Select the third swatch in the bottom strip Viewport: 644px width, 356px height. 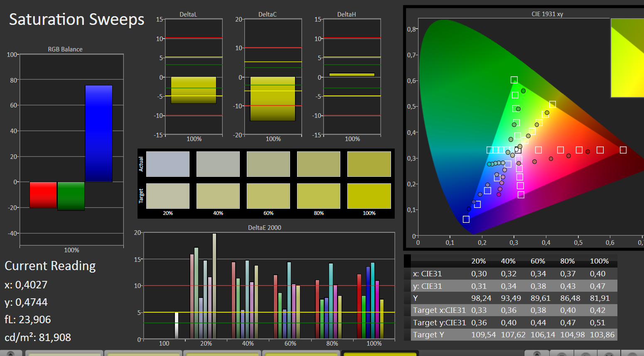click(222, 354)
